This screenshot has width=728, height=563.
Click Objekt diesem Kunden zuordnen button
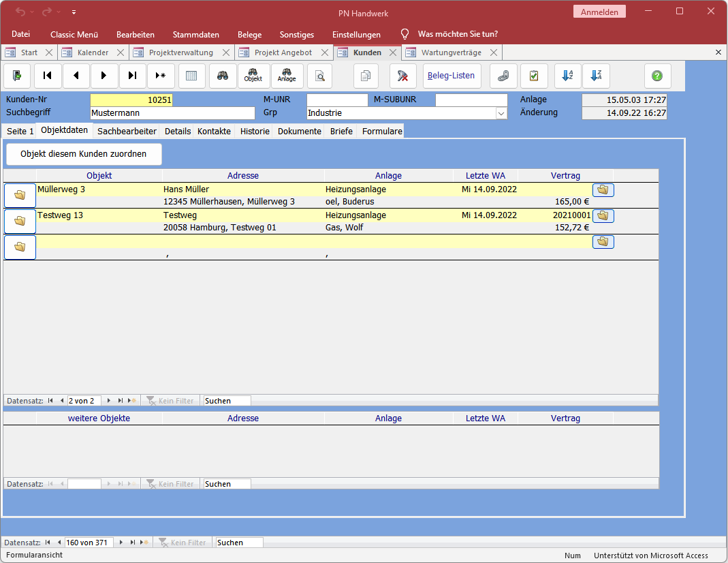(84, 154)
